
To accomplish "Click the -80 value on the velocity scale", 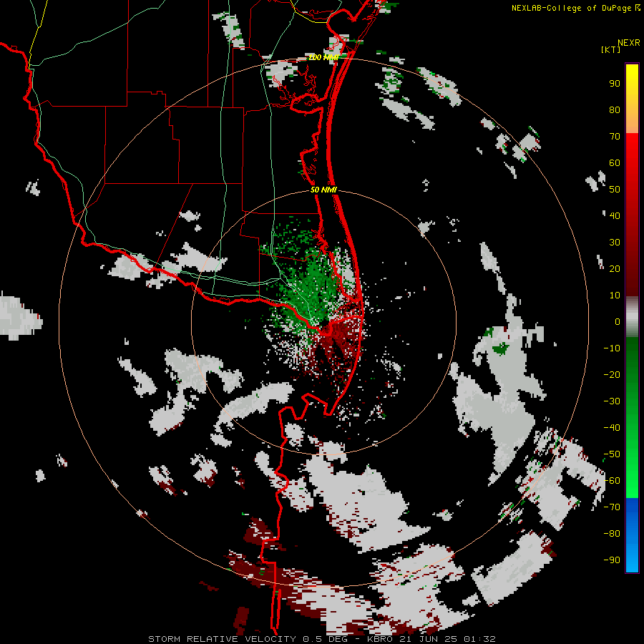I will 612,534.
